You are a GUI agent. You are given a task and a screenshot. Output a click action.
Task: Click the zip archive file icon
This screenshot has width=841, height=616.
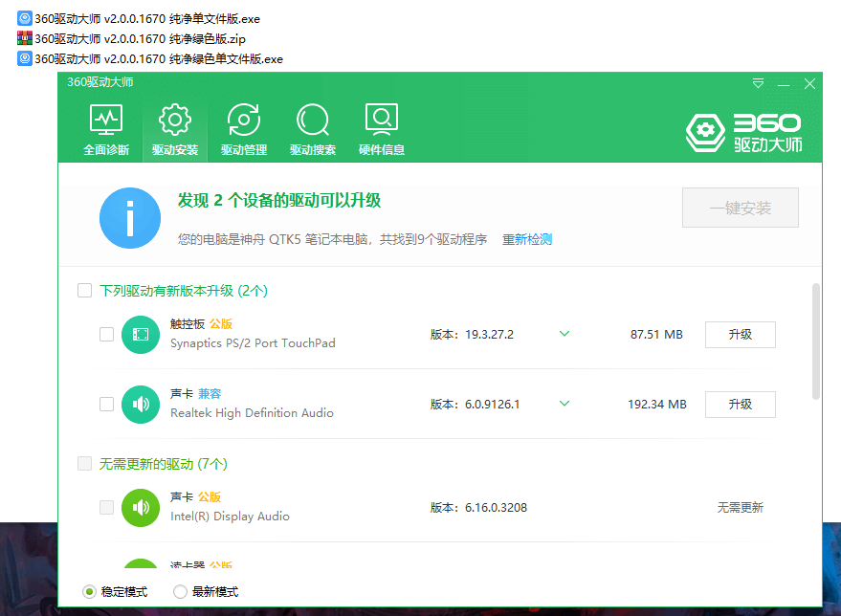25,38
